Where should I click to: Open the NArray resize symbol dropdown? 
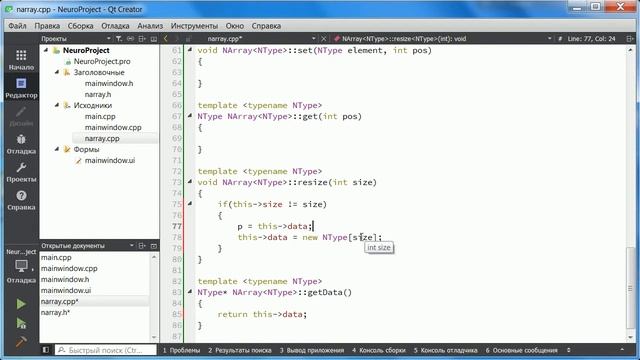pos(549,39)
